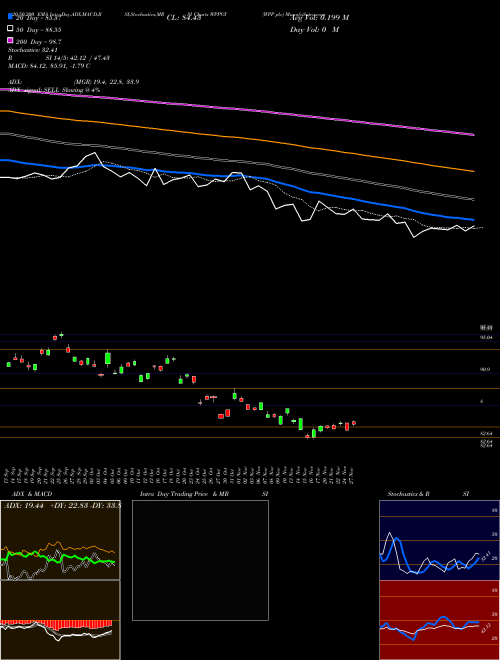The image size is (500, 660).
Task: Click the orange moving average line's right end
Action: coord(472,171)
